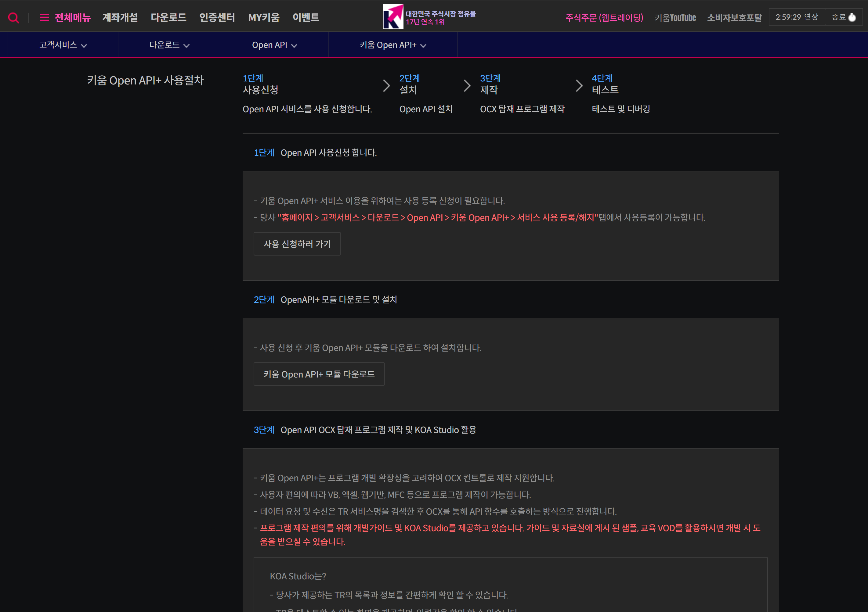Expand the 키움 Open API+ dropdown
The image size is (868, 612).
(393, 45)
